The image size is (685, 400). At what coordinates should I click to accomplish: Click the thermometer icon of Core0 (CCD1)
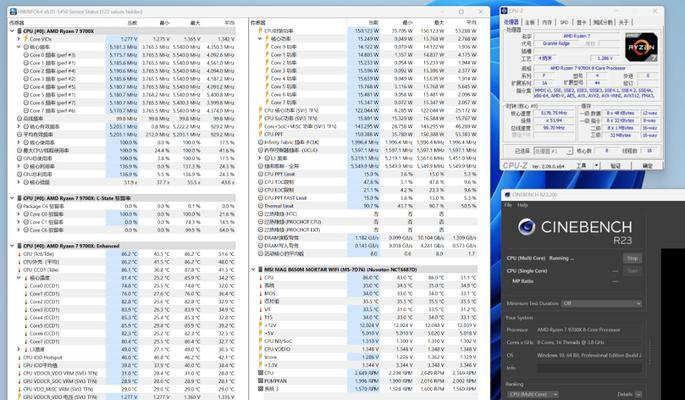26,286
